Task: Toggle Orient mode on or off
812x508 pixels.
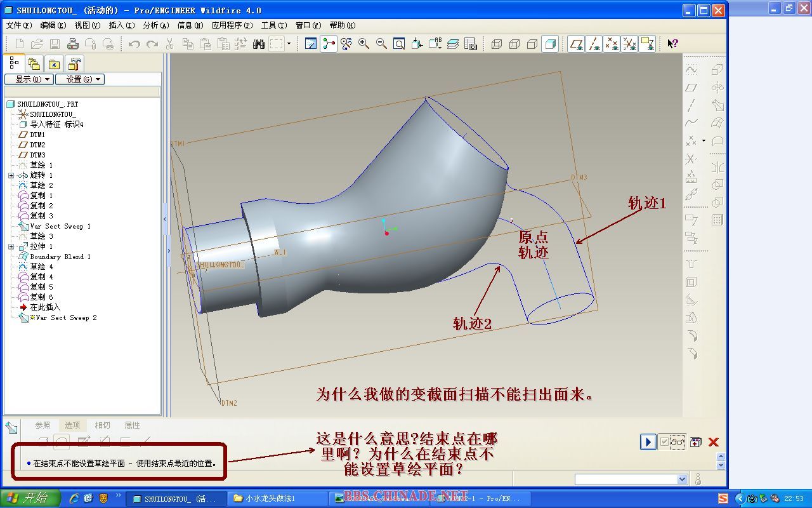Action: click(x=346, y=44)
